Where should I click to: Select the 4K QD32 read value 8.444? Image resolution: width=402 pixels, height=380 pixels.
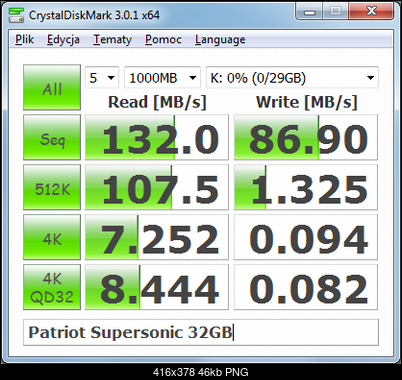(x=157, y=287)
